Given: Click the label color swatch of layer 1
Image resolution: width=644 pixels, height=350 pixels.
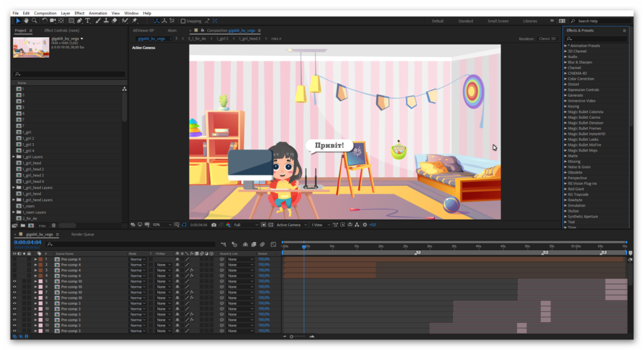Looking at the screenshot, I should pos(41,260).
